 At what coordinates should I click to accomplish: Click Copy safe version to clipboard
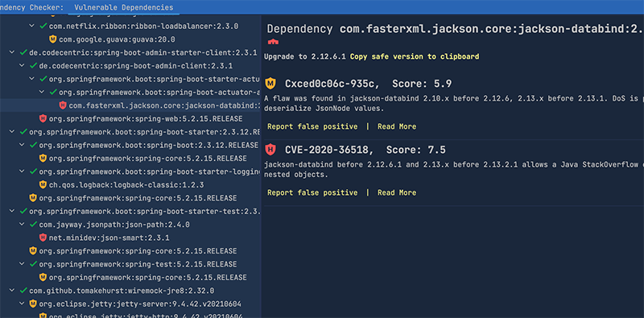(414, 56)
